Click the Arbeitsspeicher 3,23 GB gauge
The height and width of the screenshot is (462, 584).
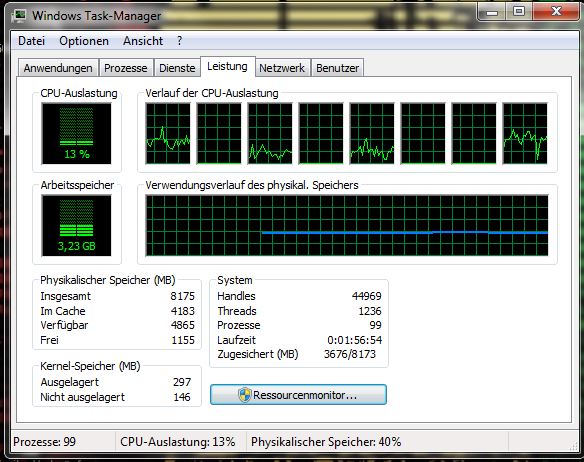[76, 225]
